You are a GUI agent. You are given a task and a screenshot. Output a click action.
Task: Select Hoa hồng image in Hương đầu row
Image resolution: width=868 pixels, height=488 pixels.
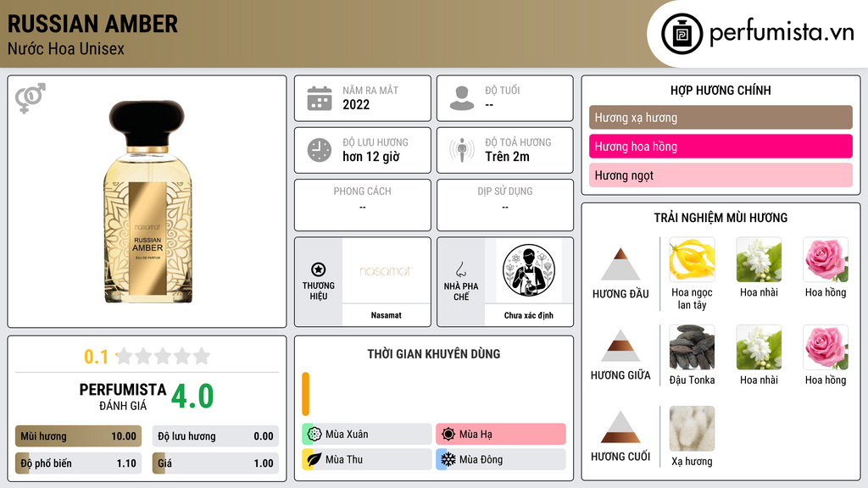coord(826,259)
